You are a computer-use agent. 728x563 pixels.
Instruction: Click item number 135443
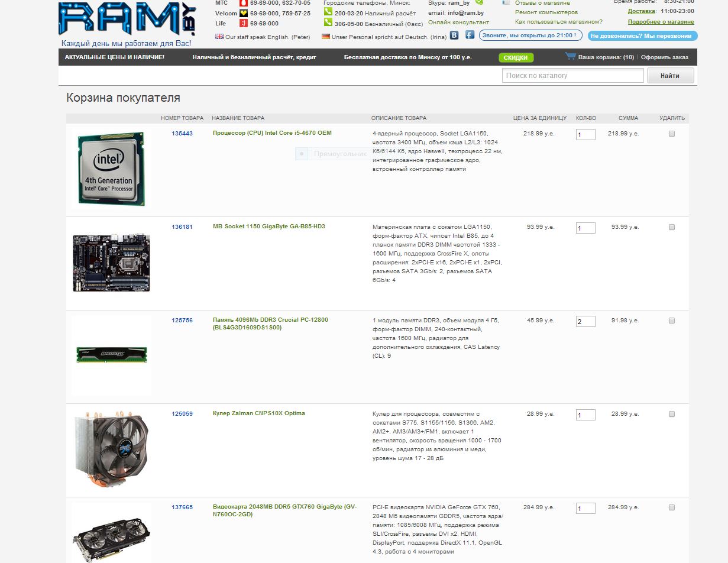tap(182, 134)
